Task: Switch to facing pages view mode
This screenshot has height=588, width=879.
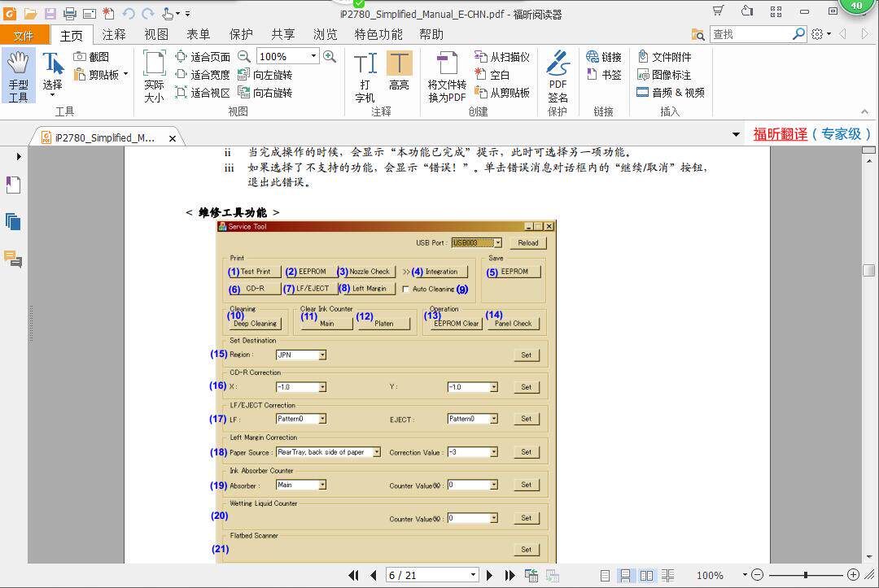Action: 646,575
